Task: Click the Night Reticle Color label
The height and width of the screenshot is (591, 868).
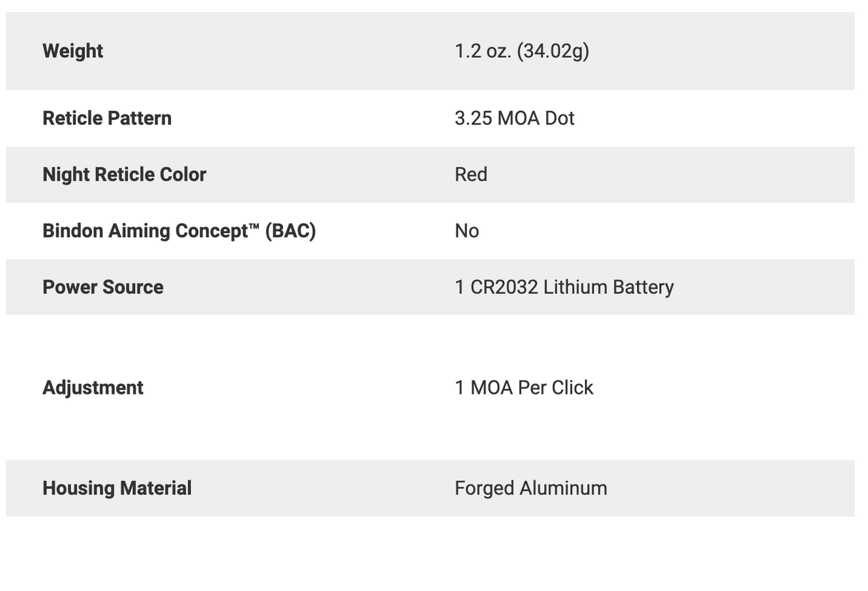Action: (124, 174)
